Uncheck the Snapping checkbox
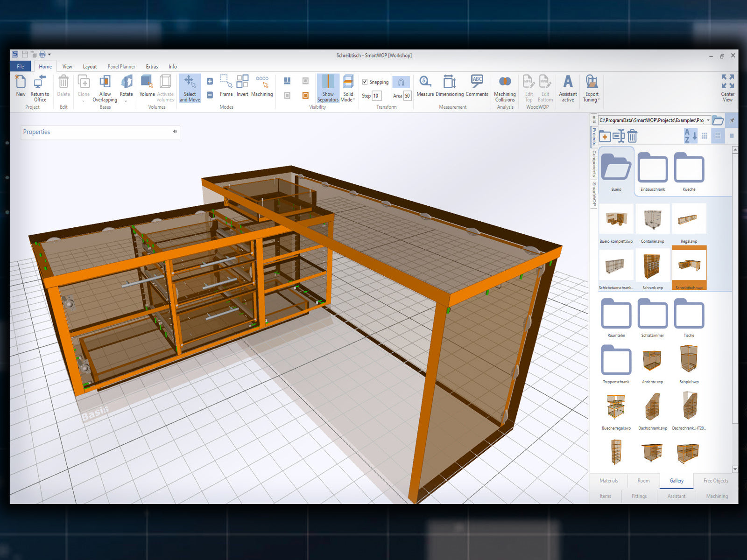 tap(365, 82)
